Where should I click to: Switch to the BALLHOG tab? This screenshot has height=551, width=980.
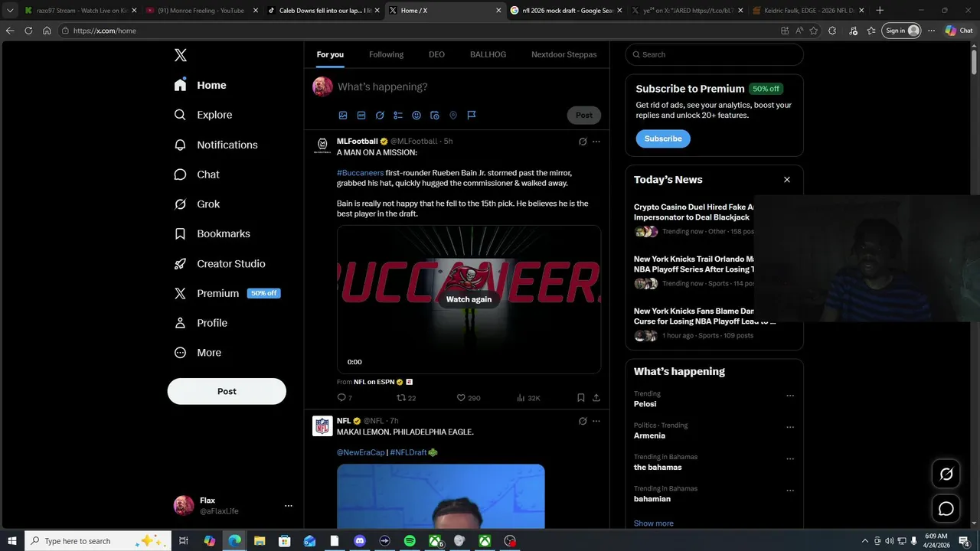click(x=488, y=54)
